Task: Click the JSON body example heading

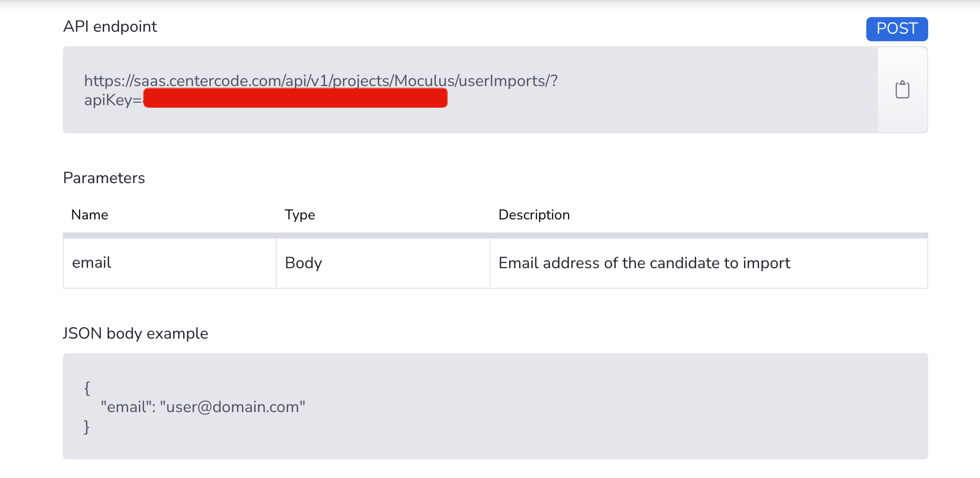Action: pyautogui.click(x=135, y=333)
